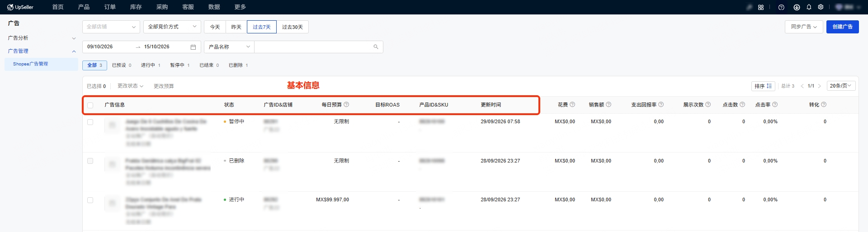
Task: Show the 每日预算 help tooltip icon
Action: [x=346, y=104]
